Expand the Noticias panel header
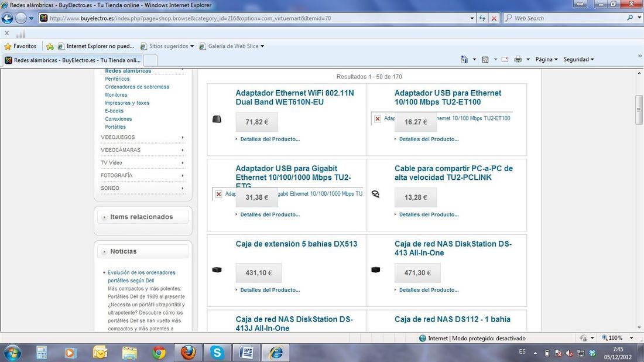The image size is (644, 362). point(143,251)
